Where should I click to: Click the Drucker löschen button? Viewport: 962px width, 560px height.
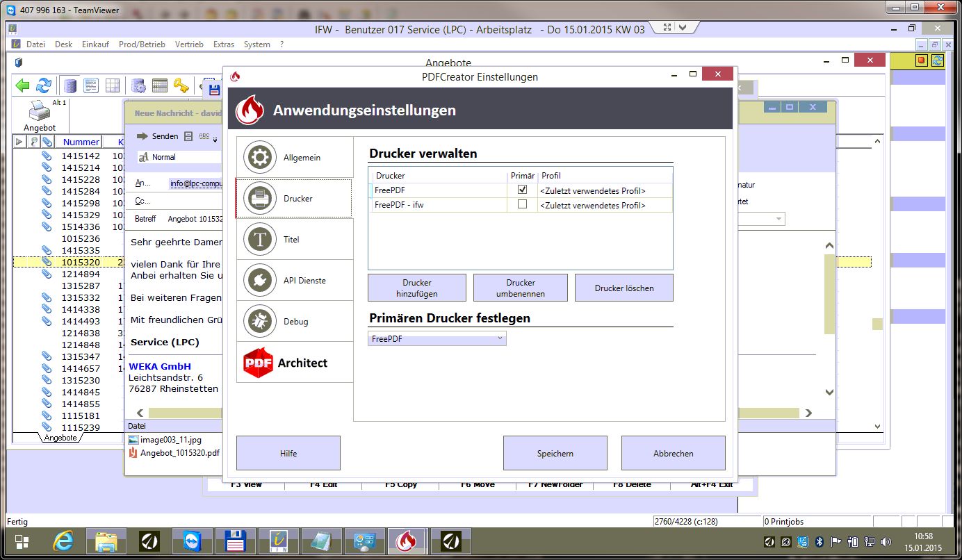point(623,288)
